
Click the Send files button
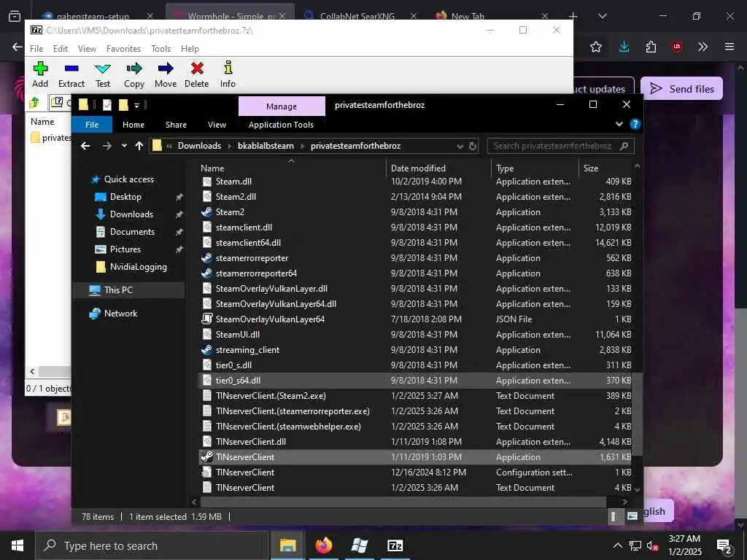682,88
